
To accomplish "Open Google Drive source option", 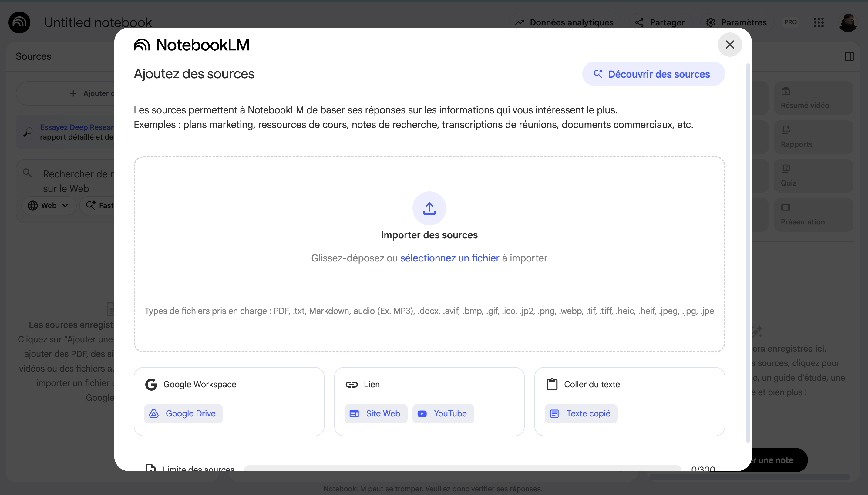I will [183, 413].
